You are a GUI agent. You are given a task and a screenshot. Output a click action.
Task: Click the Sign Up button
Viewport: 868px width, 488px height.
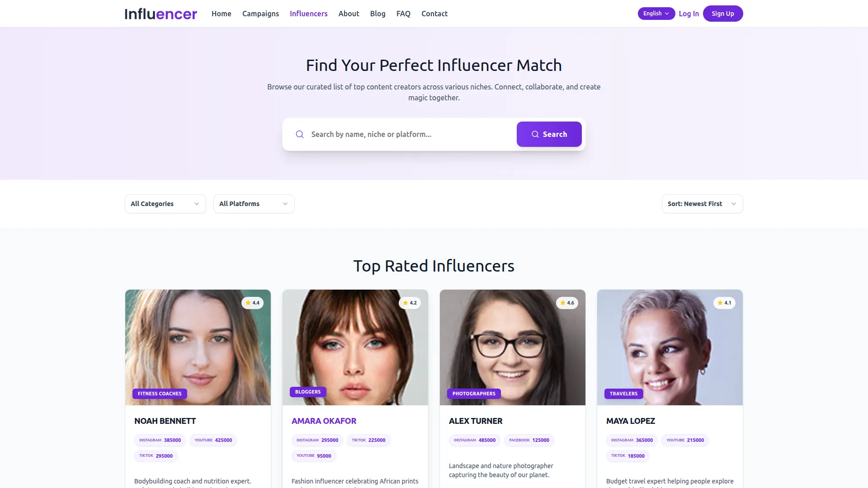coord(722,14)
